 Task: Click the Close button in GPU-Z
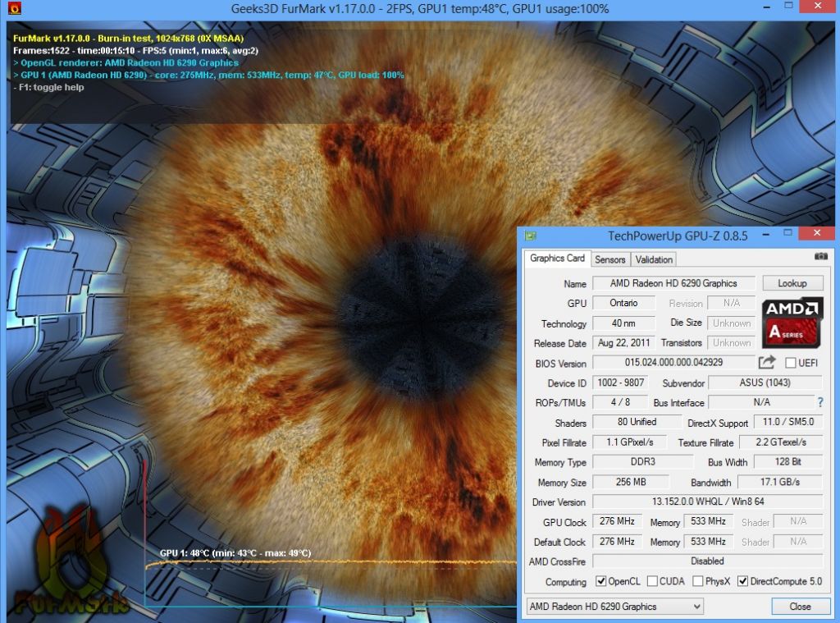pos(800,607)
